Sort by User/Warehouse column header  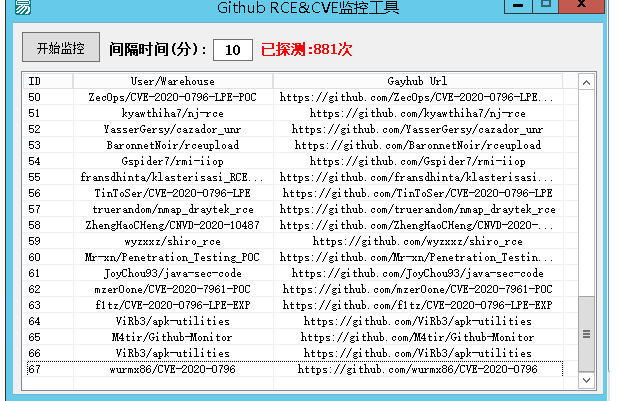173,81
